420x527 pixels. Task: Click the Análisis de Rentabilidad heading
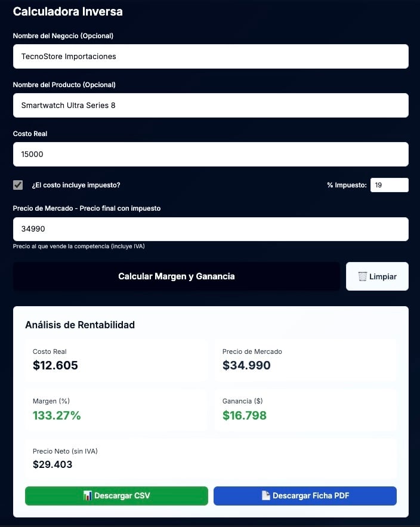click(80, 325)
